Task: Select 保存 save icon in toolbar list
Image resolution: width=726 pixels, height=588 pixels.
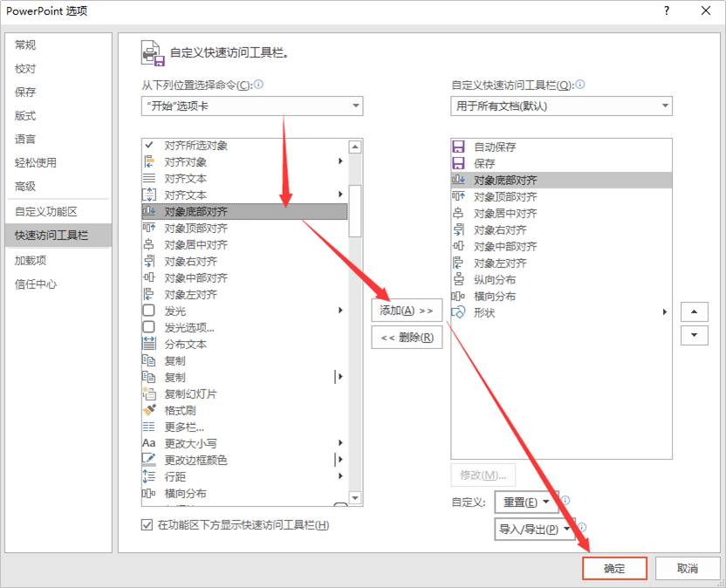Action: (x=458, y=163)
